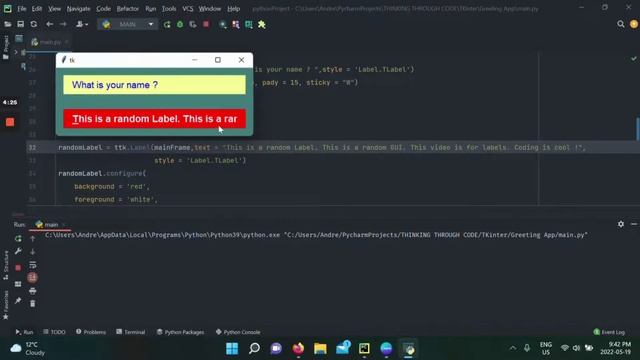Navigate forward with the right arrow
Image resolution: width=640 pixels, height=360 pixels.
click(x=63, y=24)
